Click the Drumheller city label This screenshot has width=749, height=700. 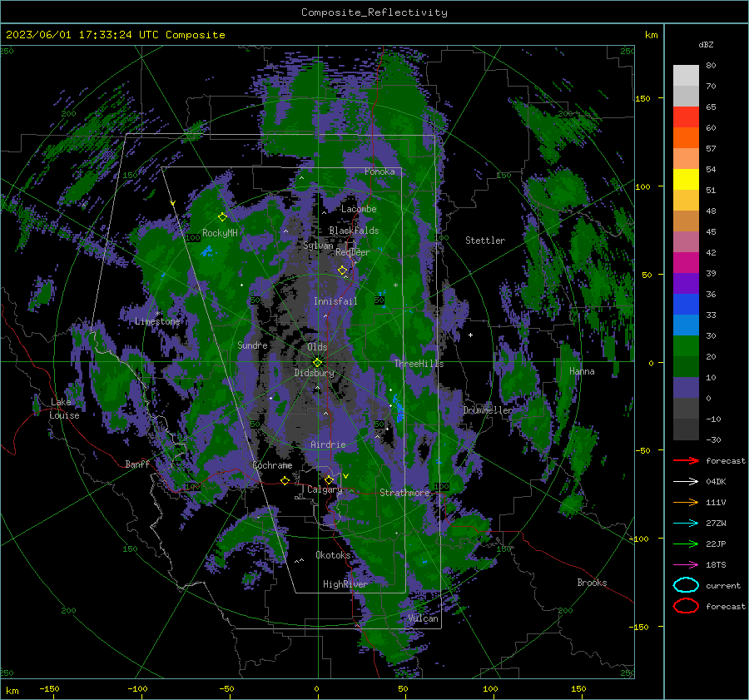488,410
